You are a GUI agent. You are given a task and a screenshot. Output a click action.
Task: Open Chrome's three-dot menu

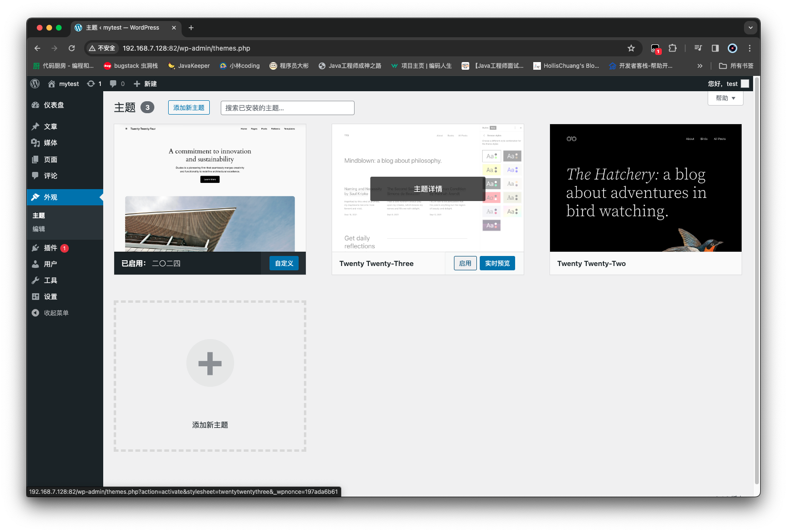pyautogui.click(x=750, y=48)
